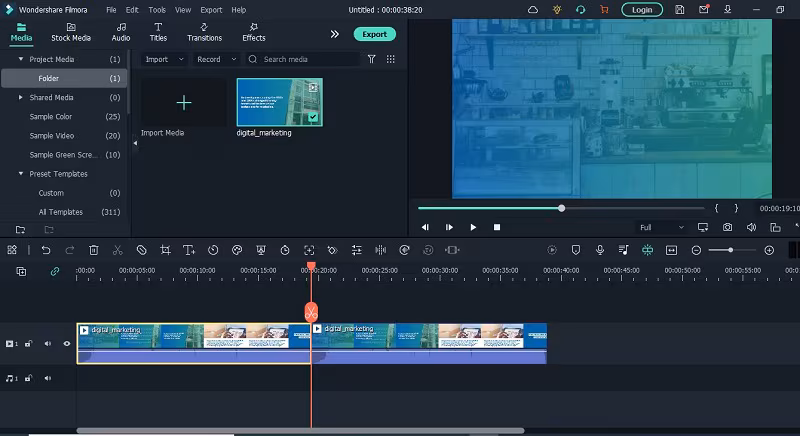Open speed control clock icon
The height and width of the screenshot is (436, 800).
(x=213, y=250)
